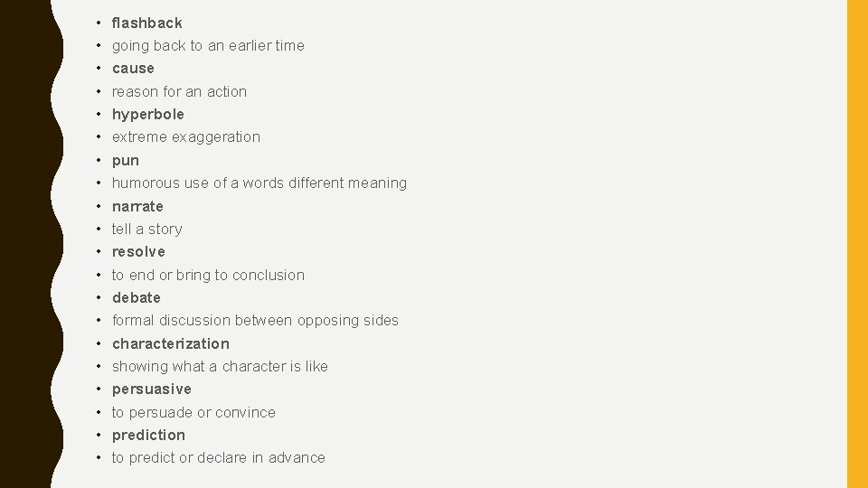The height and width of the screenshot is (488, 868).
Task: Click the definition reason for an action
Action: pos(179,92)
